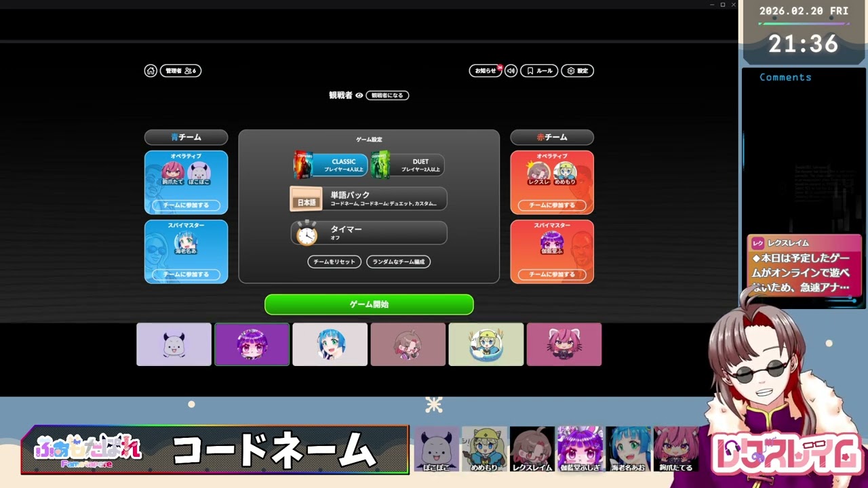Select the white horned ghost video tile
Image resolution: width=868 pixels, height=488 pixels.
(174, 344)
